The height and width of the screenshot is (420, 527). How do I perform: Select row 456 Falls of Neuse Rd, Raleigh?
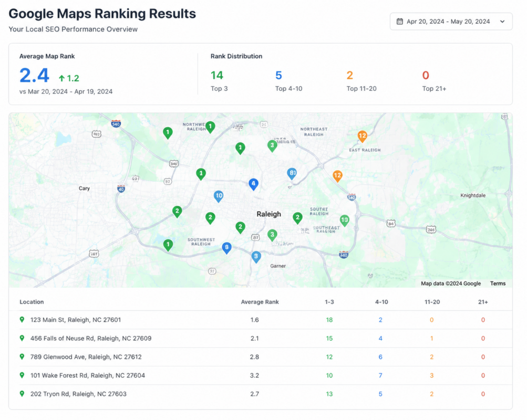pos(261,339)
